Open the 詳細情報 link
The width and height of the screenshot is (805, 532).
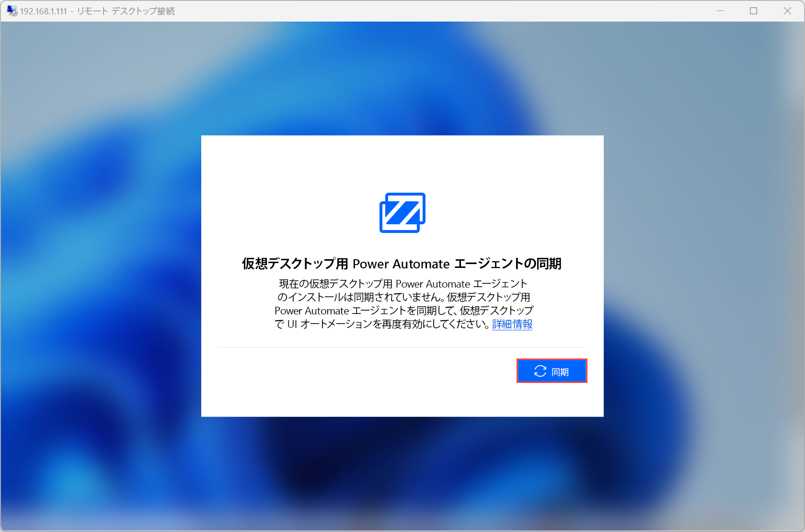pos(512,324)
